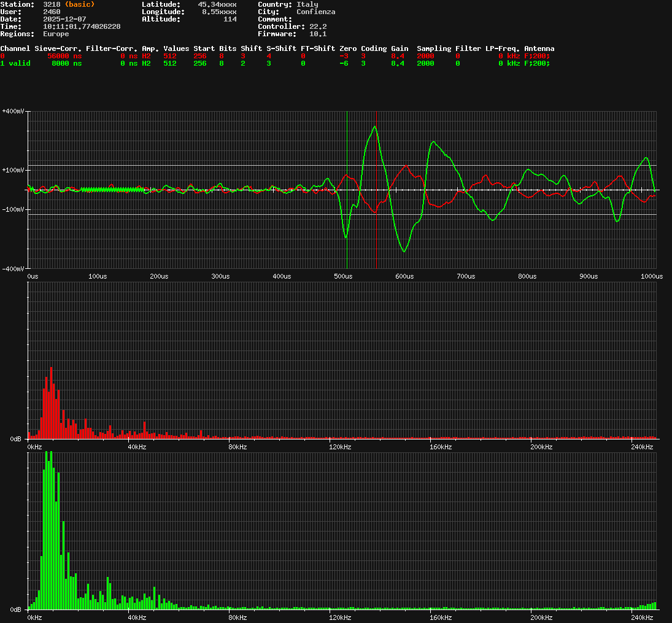Click the 1000us time axis label
The image size is (672, 623).
click(x=651, y=276)
